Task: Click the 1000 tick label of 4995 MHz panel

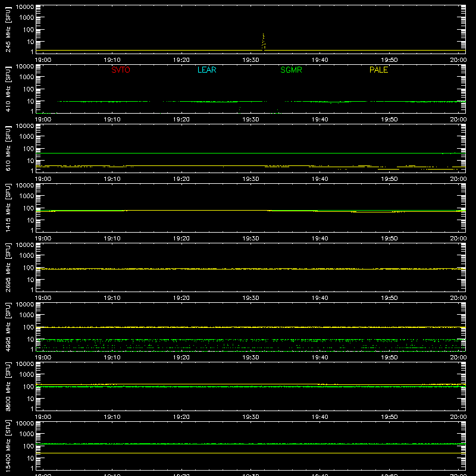Action: pos(27,315)
